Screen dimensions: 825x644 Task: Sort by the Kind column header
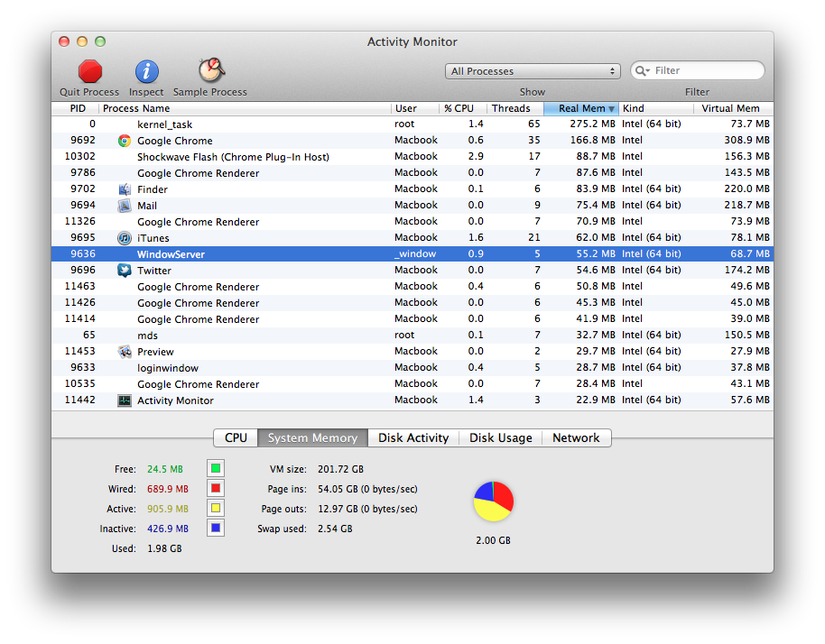point(655,108)
